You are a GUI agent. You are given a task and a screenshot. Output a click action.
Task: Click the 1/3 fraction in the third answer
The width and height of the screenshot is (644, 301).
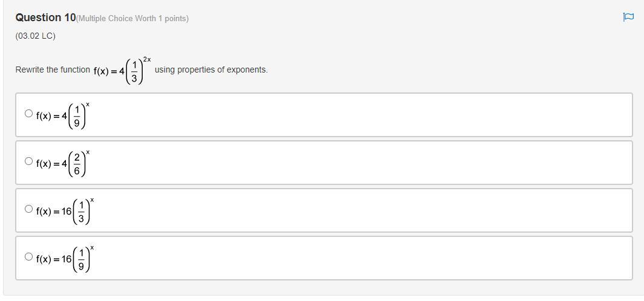(x=81, y=212)
